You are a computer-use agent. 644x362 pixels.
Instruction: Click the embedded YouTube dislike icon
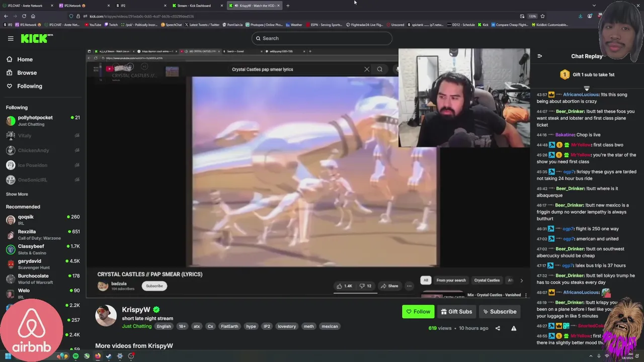click(362, 286)
